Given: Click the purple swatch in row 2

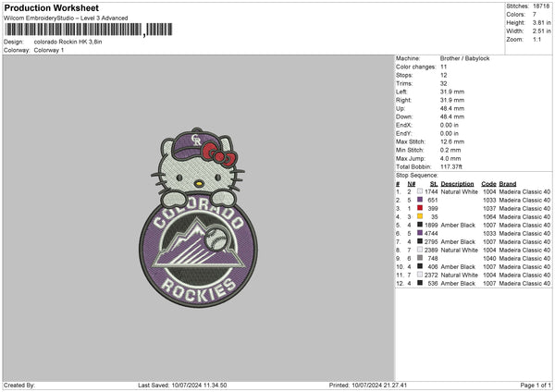Looking at the screenshot, I should pos(420,200).
